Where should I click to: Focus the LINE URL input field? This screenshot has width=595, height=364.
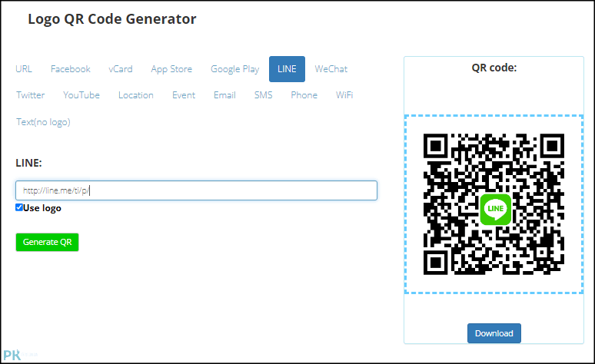coord(196,190)
